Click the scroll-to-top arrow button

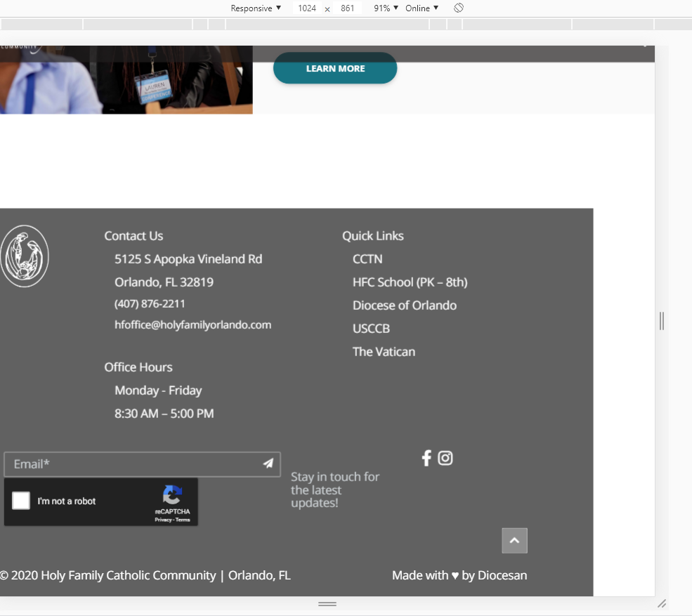(x=514, y=541)
